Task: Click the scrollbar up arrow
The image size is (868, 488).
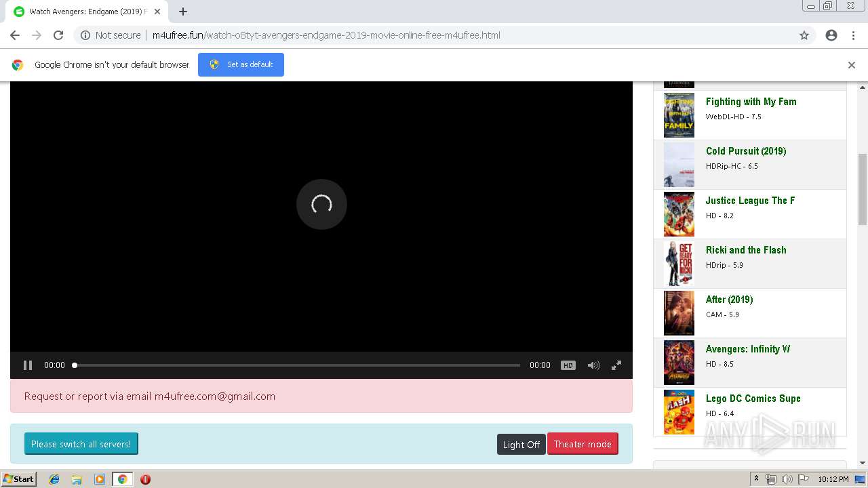Action: [863, 87]
